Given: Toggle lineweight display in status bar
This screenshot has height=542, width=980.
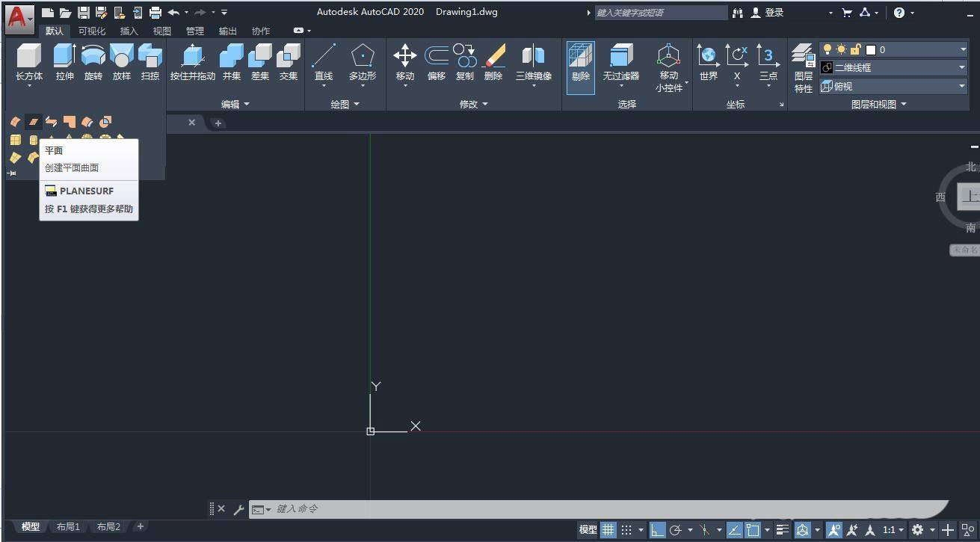Looking at the screenshot, I should pyautogui.click(x=783, y=529).
